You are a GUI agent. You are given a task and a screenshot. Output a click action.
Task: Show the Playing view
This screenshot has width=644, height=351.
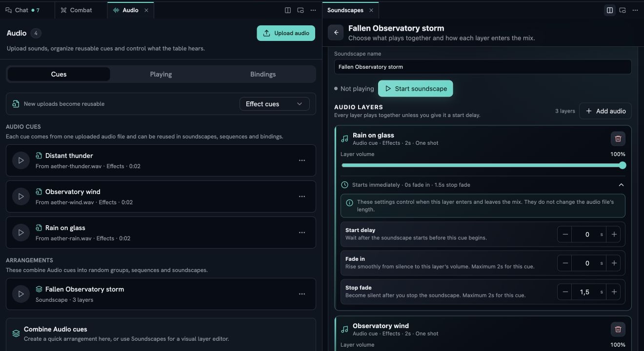pyautogui.click(x=161, y=74)
